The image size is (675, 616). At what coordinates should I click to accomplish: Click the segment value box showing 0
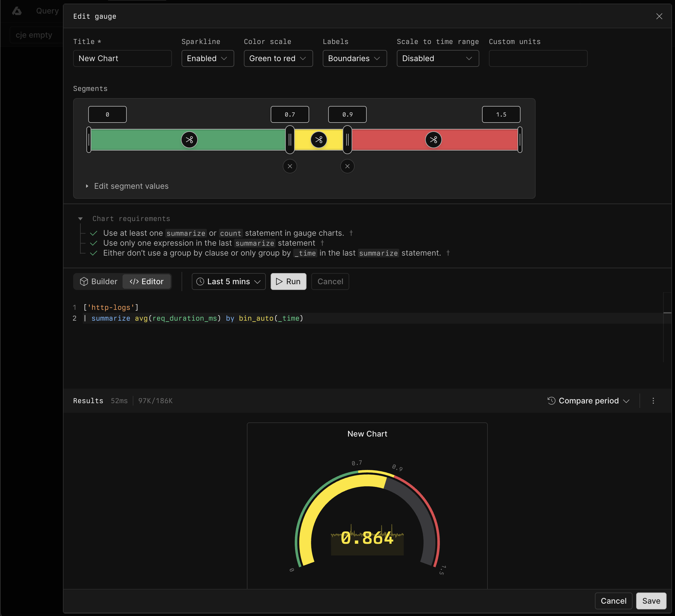pos(107,114)
